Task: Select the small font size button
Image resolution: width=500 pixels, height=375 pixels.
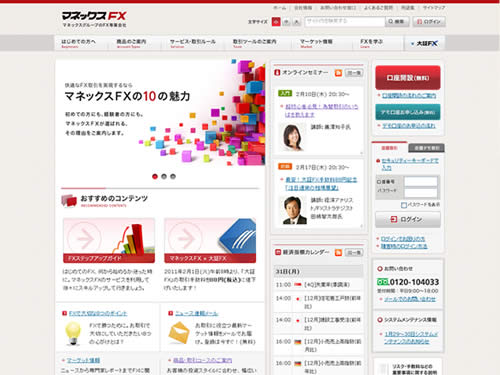Action: (x=276, y=22)
